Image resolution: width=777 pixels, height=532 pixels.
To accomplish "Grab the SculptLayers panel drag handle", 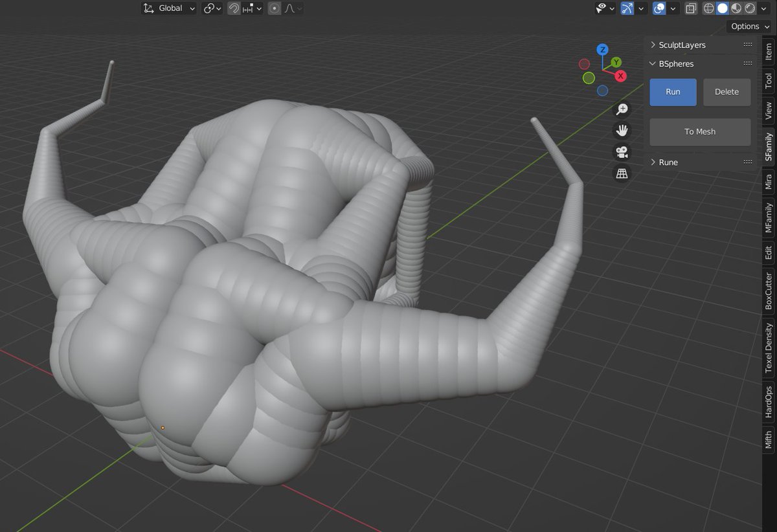I will click(748, 45).
